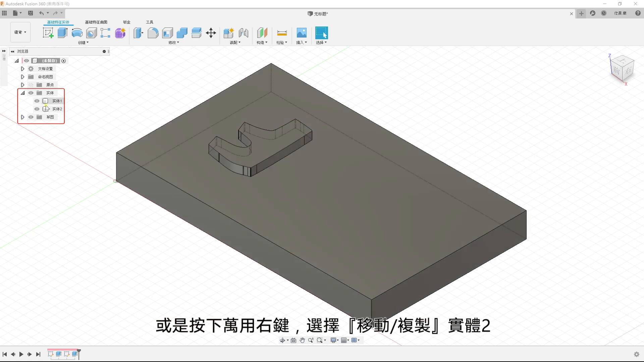Select the New Component tool

(x=229, y=33)
